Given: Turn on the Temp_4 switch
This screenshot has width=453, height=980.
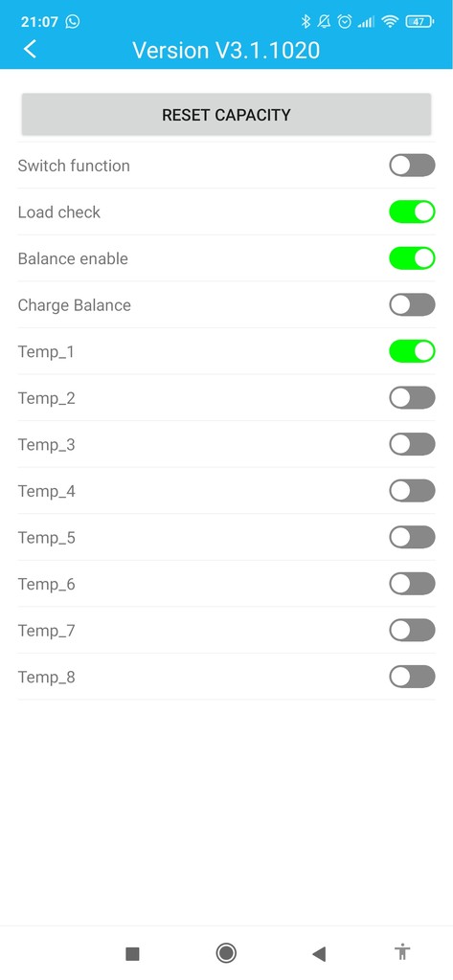Looking at the screenshot, I should pyautogui.click(x=412, y=491).
